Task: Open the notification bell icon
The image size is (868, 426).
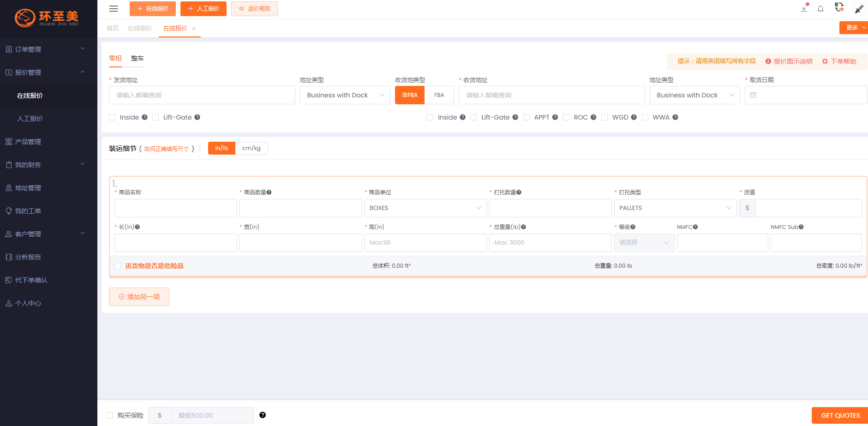Action: [820, 9]
